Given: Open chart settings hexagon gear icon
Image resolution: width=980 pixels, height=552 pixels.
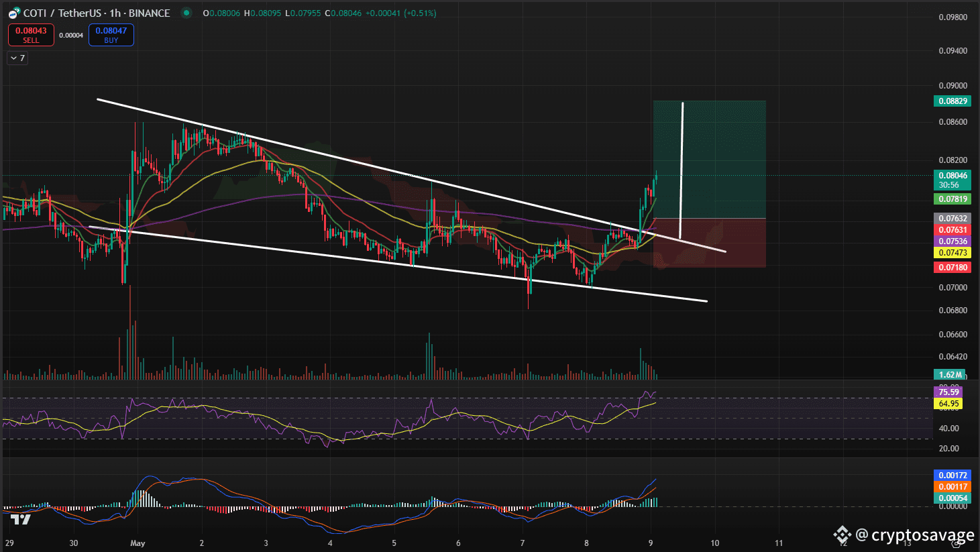Looking at the screenshot, I should coord(957,544).
